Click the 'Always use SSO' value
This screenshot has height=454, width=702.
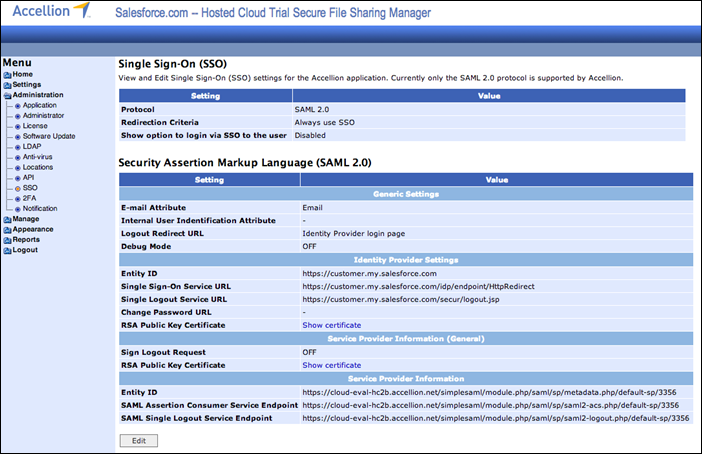325,122
